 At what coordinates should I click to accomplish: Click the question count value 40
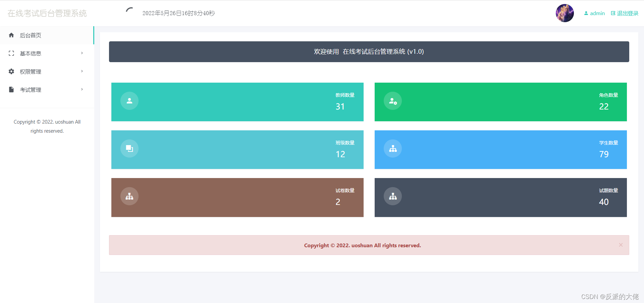604,202
